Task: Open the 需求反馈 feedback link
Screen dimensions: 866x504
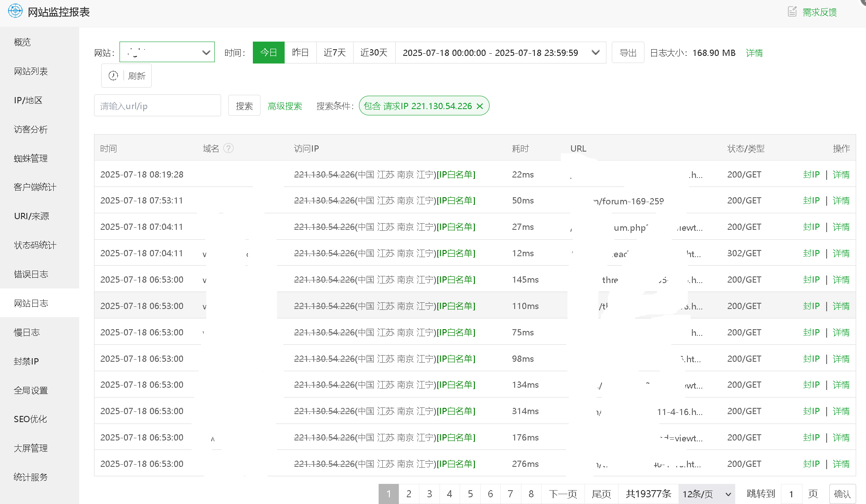Action: [x=819, y=12]
